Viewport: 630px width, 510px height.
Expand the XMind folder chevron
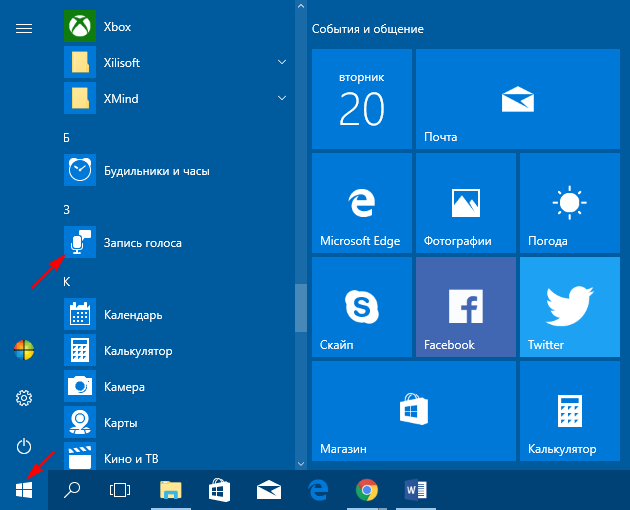pos(282,99)
